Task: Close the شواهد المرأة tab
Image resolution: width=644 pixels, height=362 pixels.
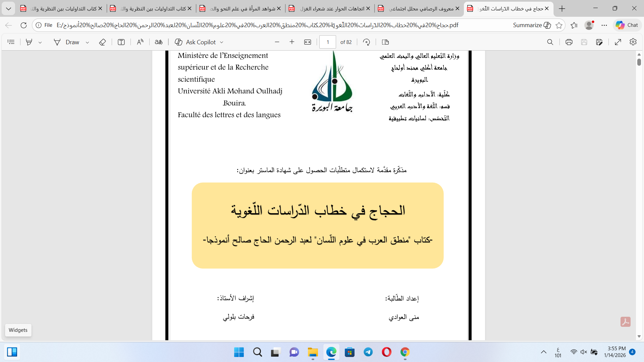Action: coord(279,8)
